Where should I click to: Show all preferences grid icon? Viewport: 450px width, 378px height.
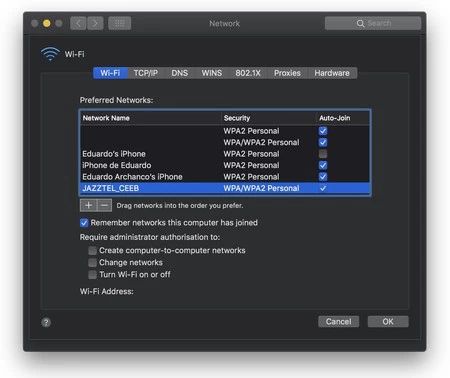coord(120,23)
